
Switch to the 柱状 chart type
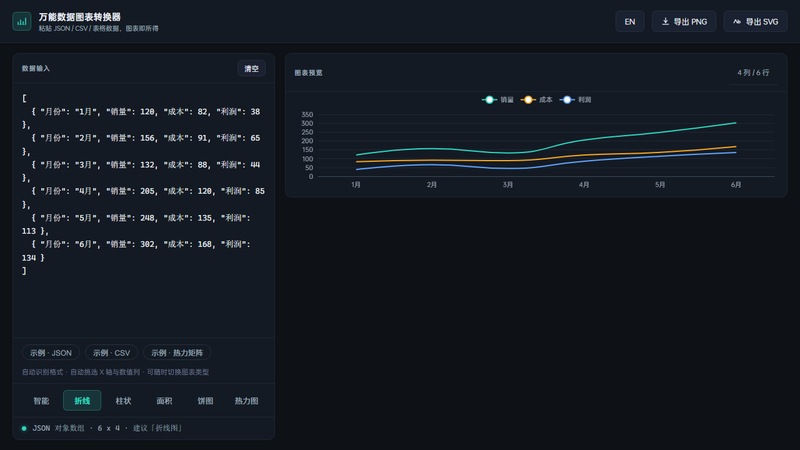coord(123,401)
